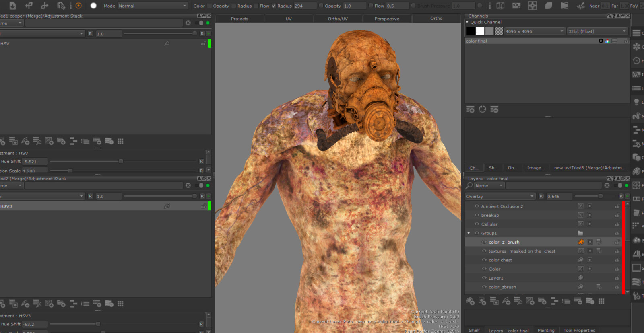This screenshot has height=333, width=644.
Task: Open the brush Mode dropdown showing Normal
Action: tap(153, 6)
